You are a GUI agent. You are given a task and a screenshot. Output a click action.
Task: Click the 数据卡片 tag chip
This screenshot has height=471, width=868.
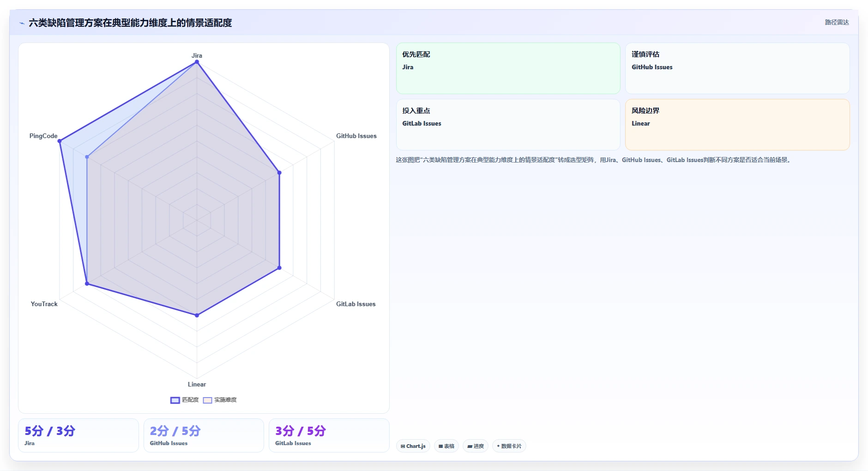[509, 446]
